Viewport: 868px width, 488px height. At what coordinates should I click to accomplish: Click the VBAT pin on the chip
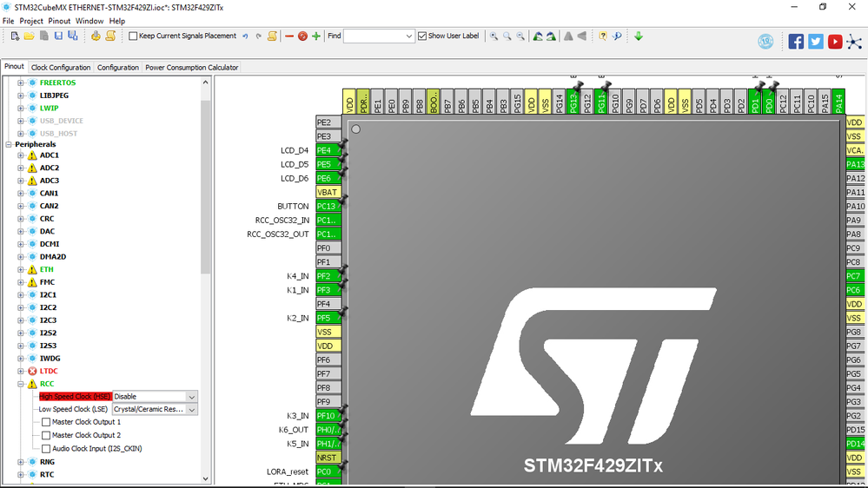[328, 193]
